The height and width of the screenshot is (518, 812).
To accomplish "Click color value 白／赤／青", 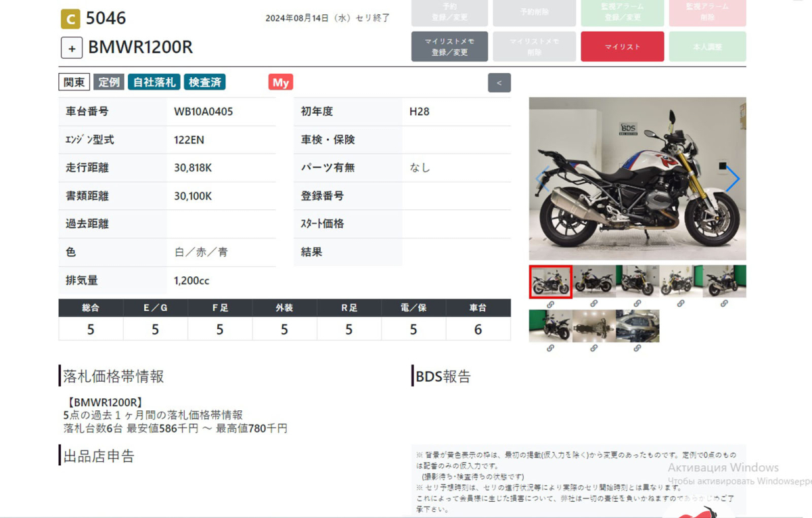I will coord(201,252).
